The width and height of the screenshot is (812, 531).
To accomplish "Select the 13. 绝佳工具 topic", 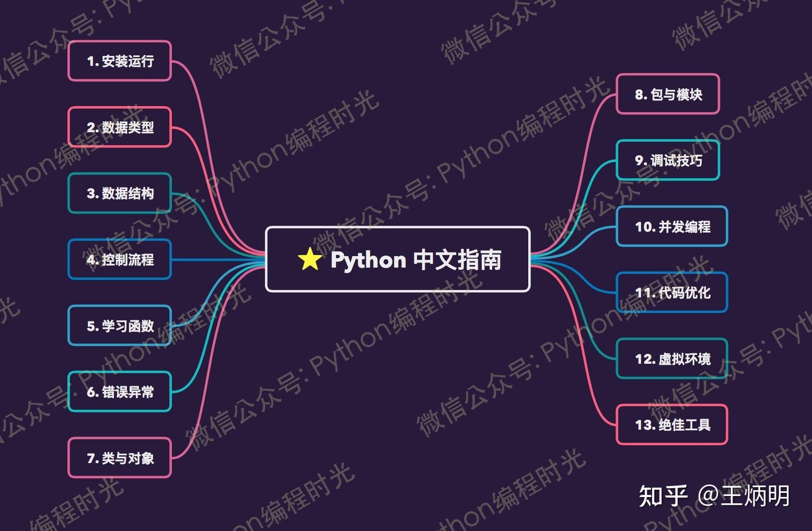I will tap(672, 425).
